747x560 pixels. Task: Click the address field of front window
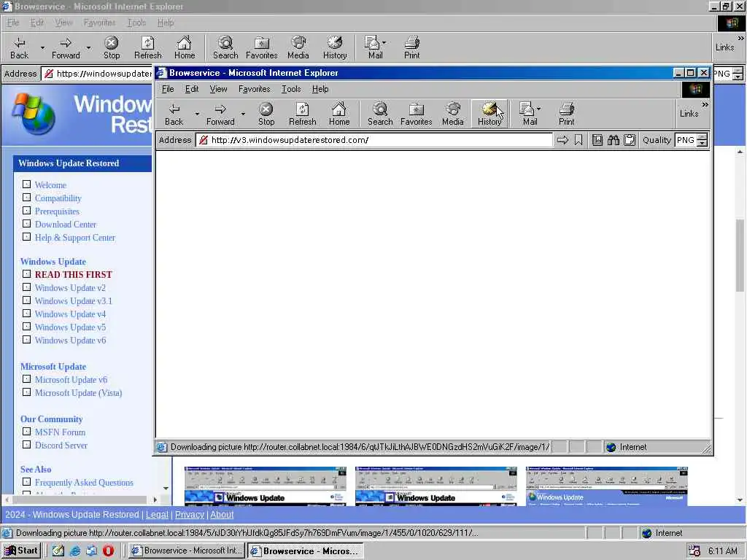click(374, 140)
